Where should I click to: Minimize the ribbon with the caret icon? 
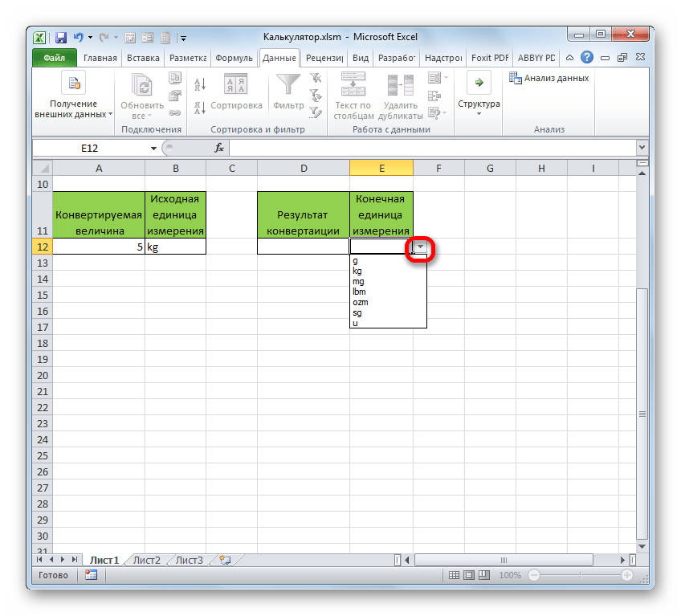point(569,57)
